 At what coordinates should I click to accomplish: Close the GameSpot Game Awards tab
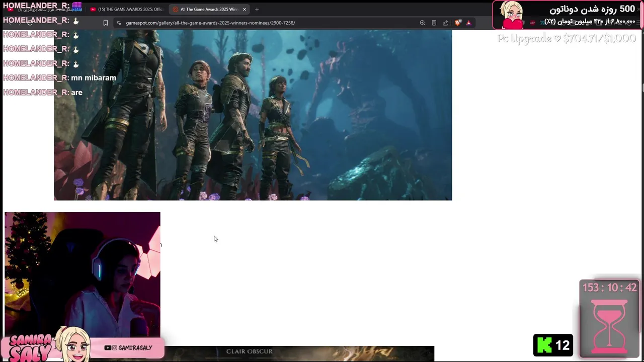[x=245, y=9]
